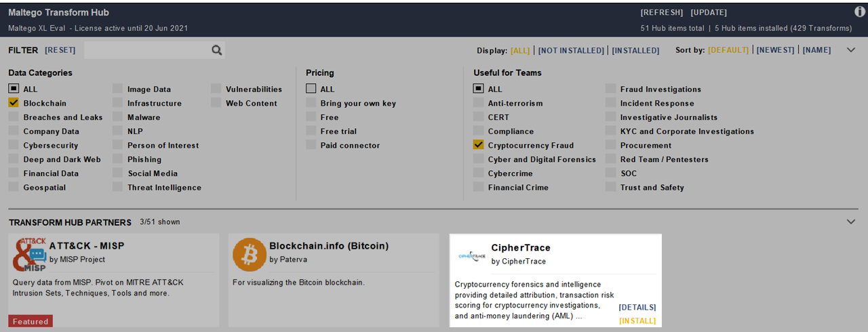
Task: Check the Deep and Dark Web checkbox
Action: (14, 159)
